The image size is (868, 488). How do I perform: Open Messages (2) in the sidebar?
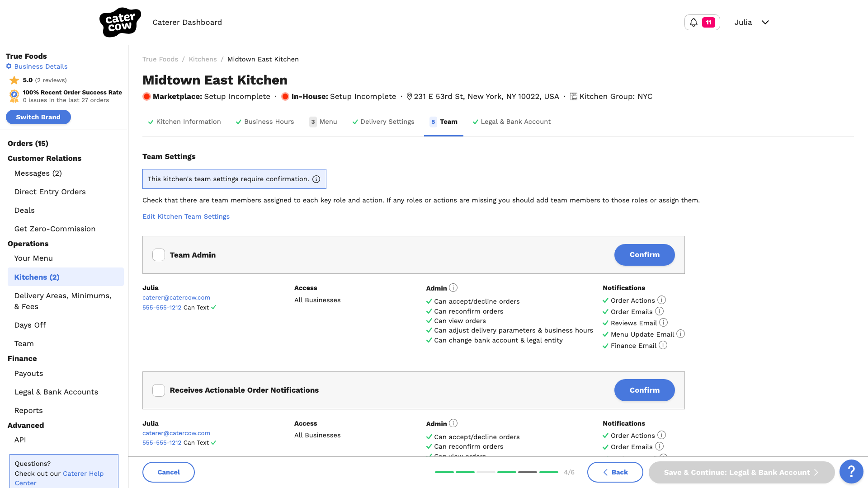coord(38,173)
